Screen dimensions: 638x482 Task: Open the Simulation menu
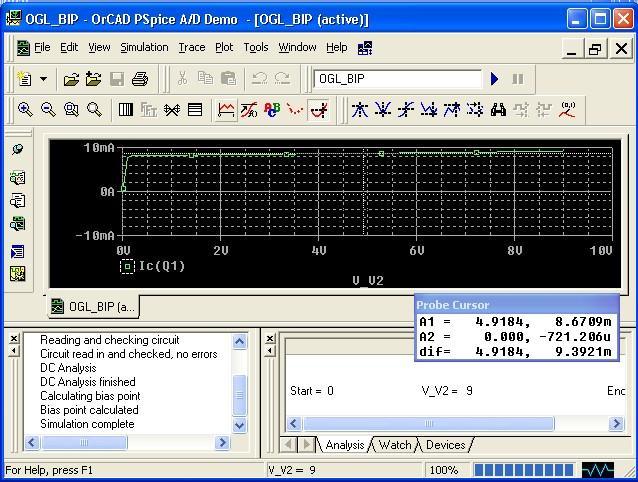pyautogui.click(x=144, y=48)
